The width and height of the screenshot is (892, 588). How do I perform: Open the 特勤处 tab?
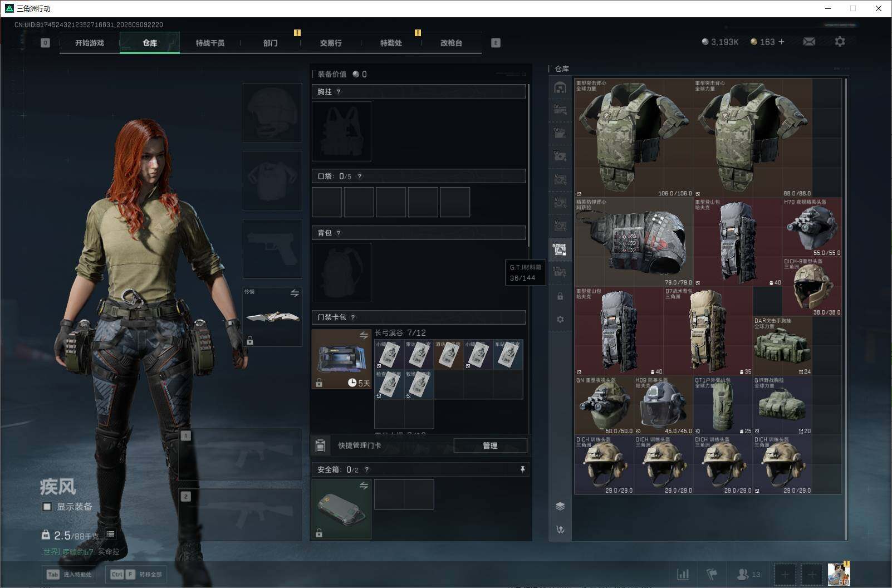coord(391,43)
